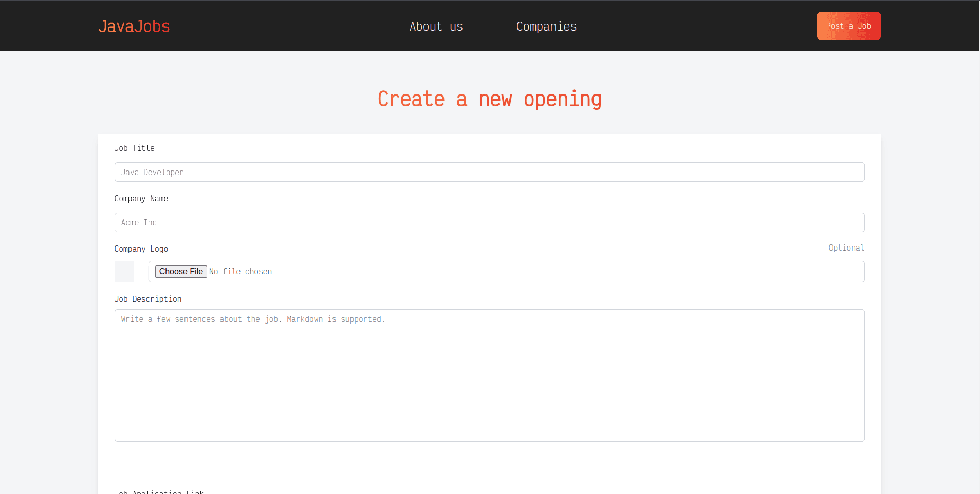Click empty space right of No file chosen
Screen dimensions: 980x494
(565, 271)
